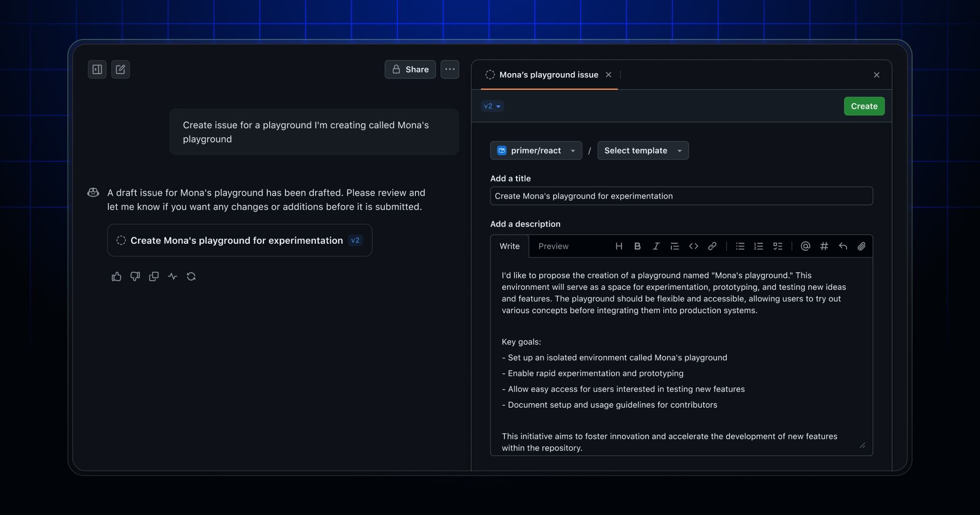980x515 pixels.
Task: Click the "Add a description" label
Action: point(525,224)
